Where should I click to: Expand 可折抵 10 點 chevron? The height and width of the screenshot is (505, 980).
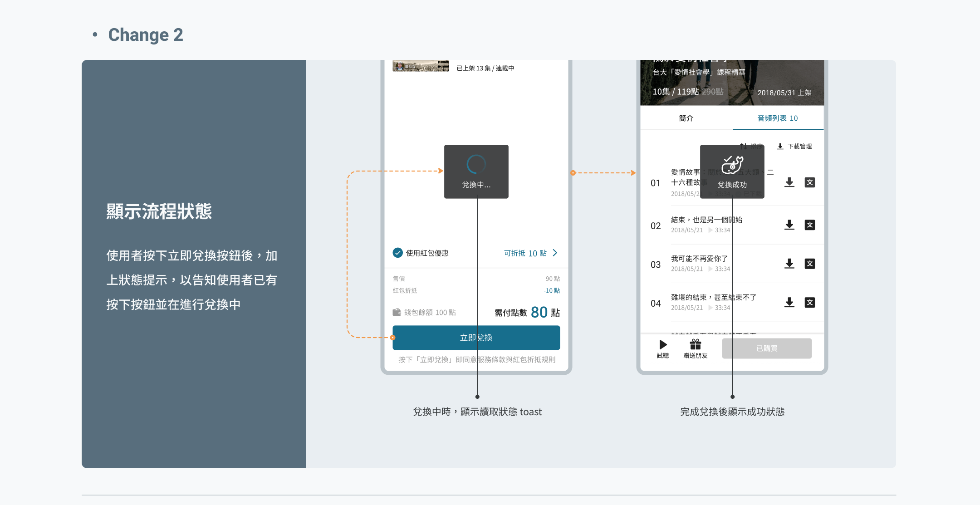[555, 253]
